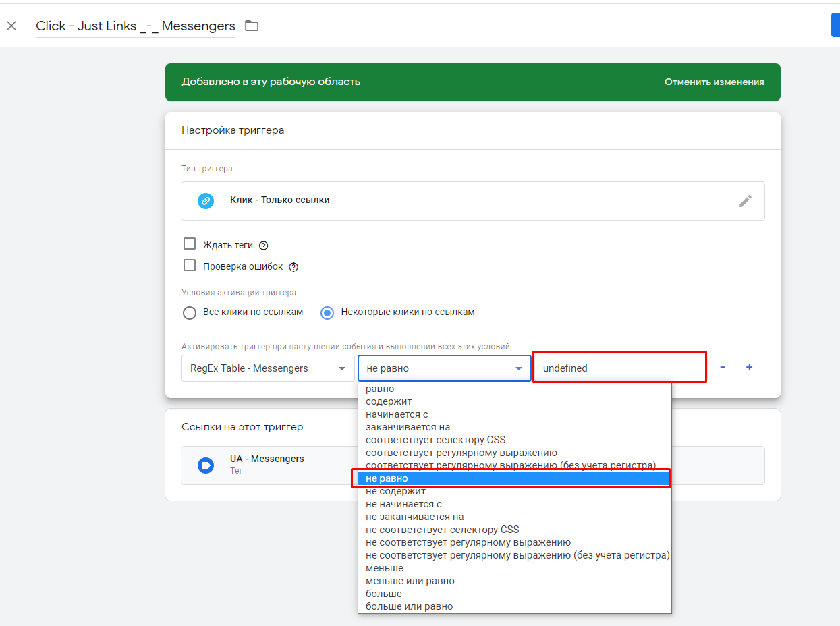Choose больше или равно from the operator list

point(409,606)
